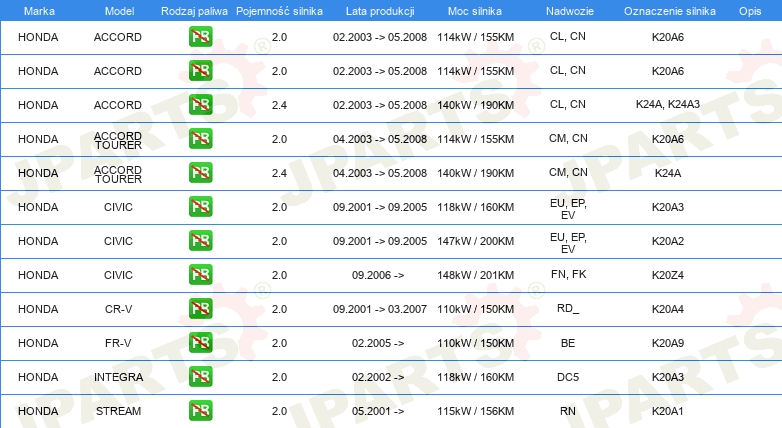Click engine code K24A, K24A3
Viewport: 782px width, 428px height.
pos(668,104)
